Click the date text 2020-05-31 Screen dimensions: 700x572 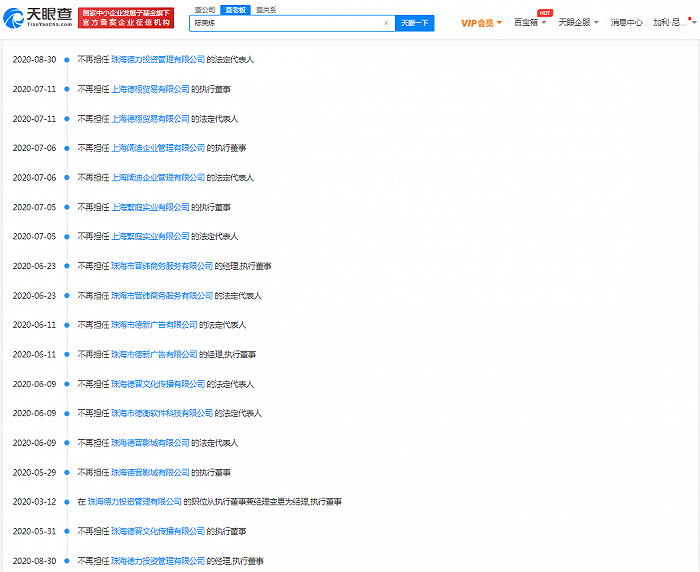[34, 531]
